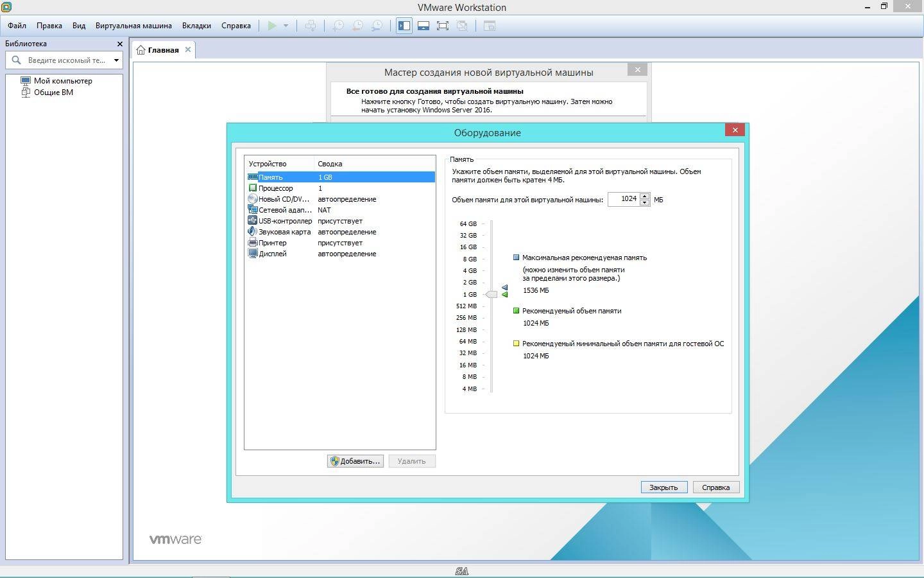The image size is (924, 578).
Task: Open the library search dropdown arrow
Action: click(116, 60)
